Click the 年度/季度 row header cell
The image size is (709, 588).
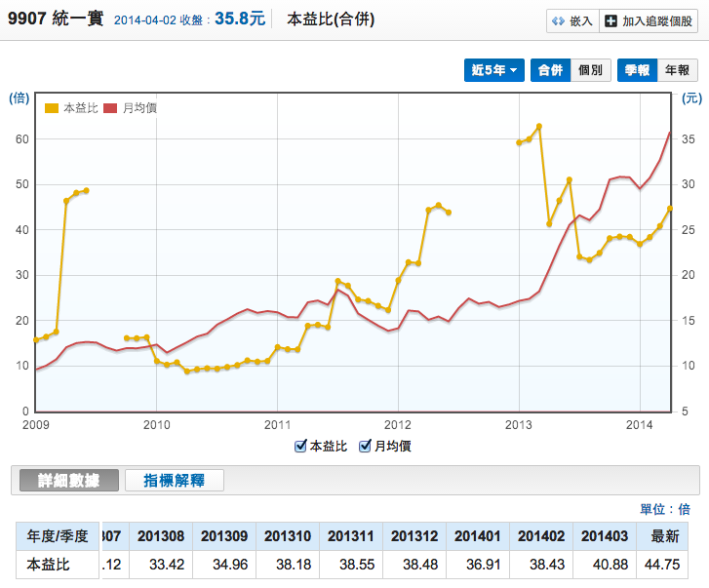pyautogui.click(x=56, y=536)
